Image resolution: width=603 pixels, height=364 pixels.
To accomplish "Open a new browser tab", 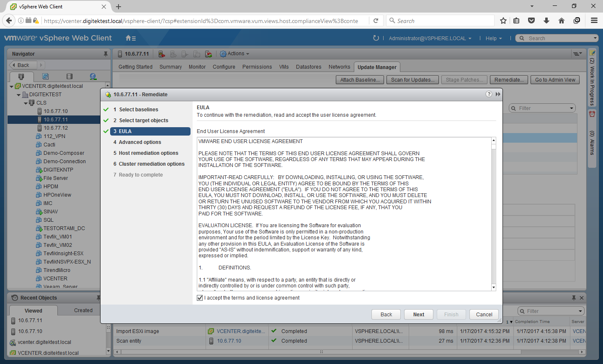I will pyautogui.click(x=119, y=7).
